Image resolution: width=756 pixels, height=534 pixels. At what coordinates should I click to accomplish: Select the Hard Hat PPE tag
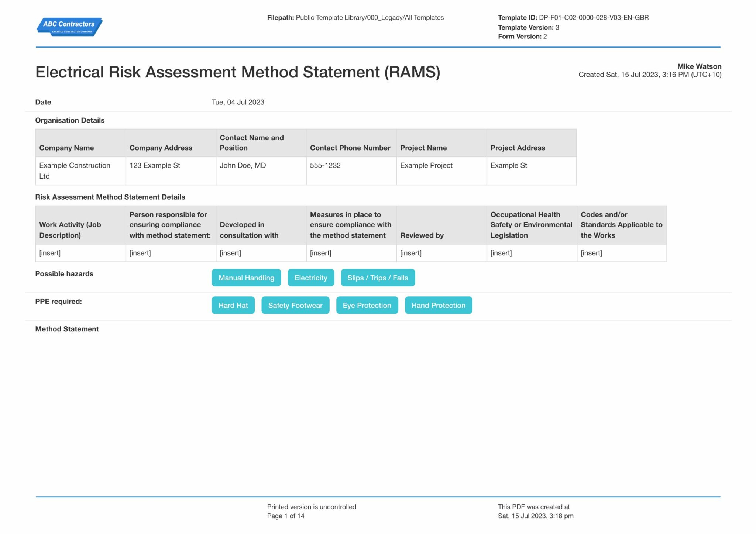click(233, 305)
